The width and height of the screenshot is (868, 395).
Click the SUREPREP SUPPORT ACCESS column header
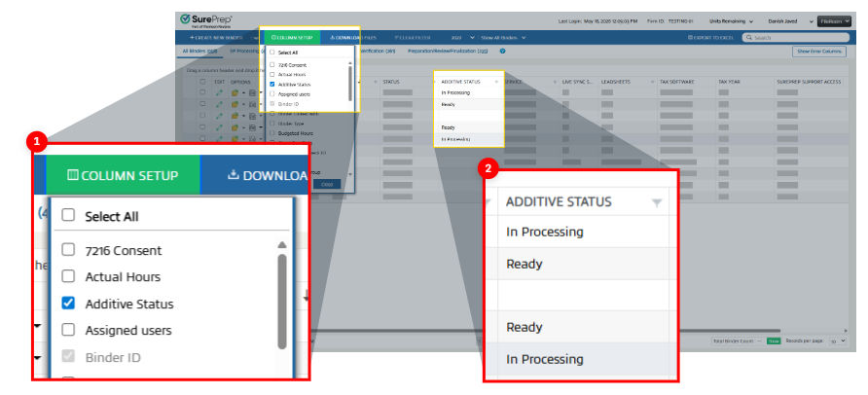pyautogui.click(x=809, y=82)
